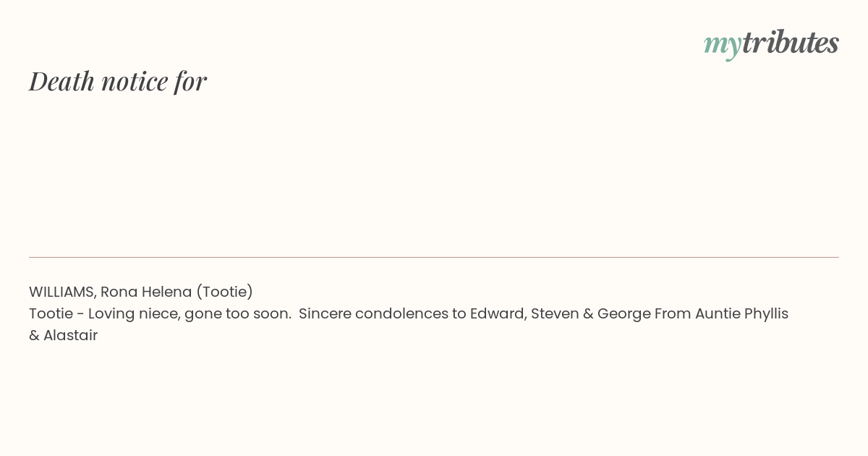Click the name "George" in the tribute

pos(624,313)
